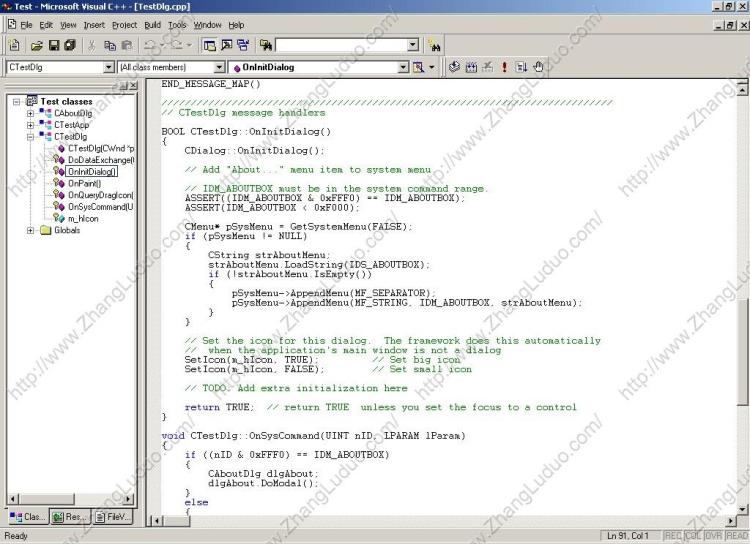Select CTestApp in class tree
Screen dimensions: 750x544
point(71,125)
